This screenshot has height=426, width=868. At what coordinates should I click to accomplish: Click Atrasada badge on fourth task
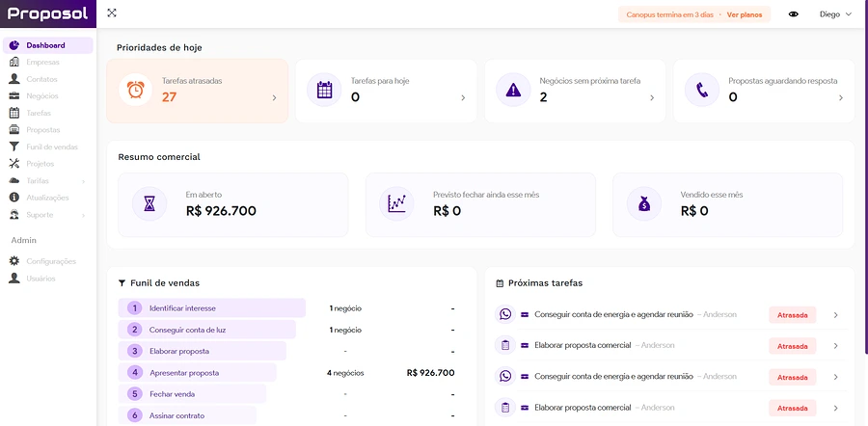(793, 409)
